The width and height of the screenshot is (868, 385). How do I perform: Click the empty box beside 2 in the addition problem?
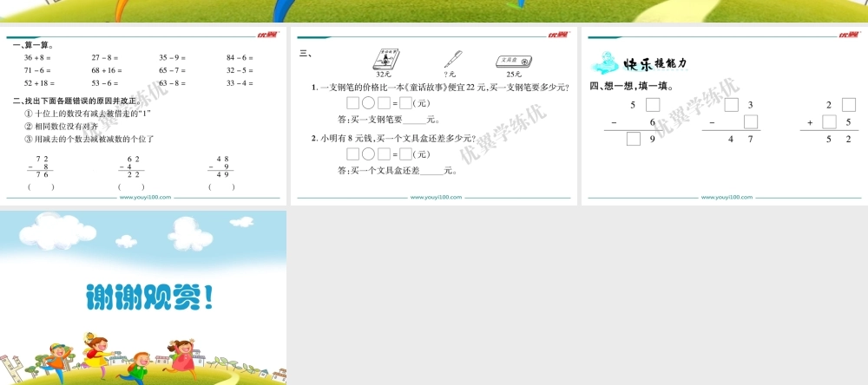pyautogui.click(x=848, y=105)
